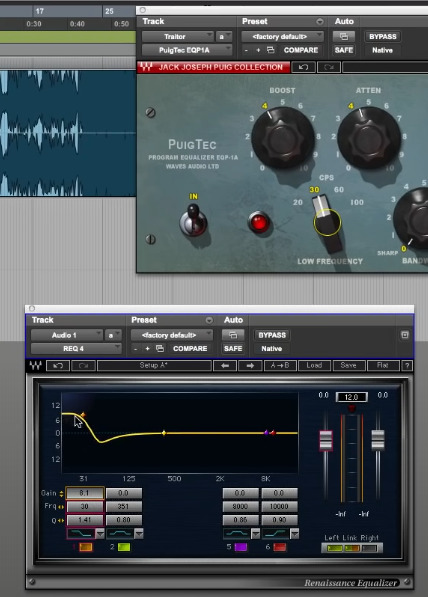The image size is (428, 597).
Task: Click Native in the REQ 4 window
Action: click(x=272, y=349)
